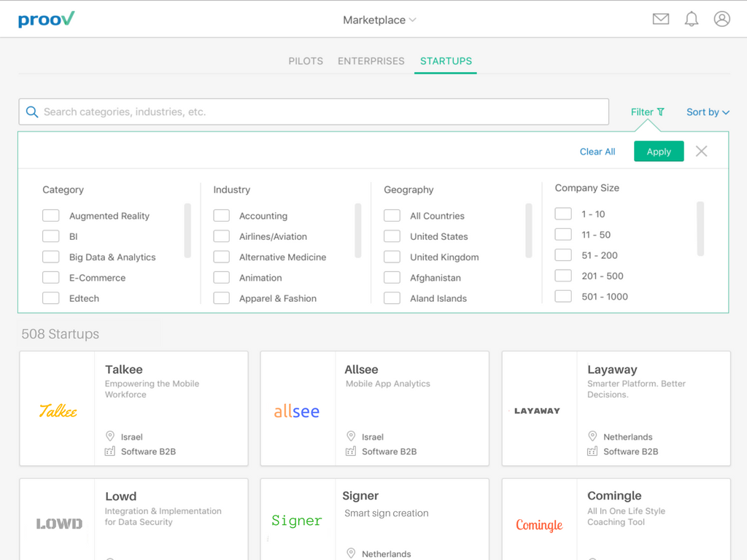
Task: Click the Category list scrollbar
Action: [x=187, y=230]
